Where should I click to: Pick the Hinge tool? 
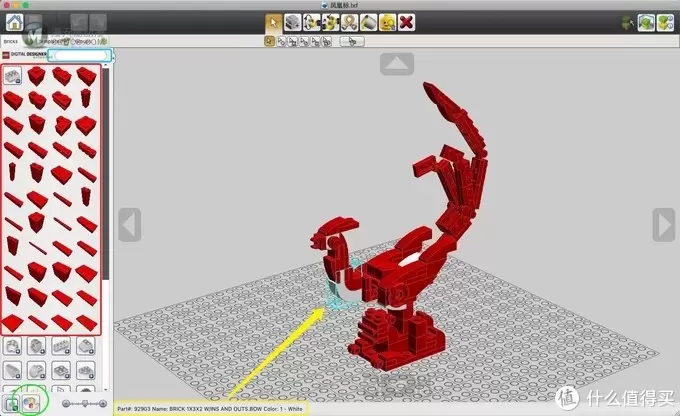(311, 22)
